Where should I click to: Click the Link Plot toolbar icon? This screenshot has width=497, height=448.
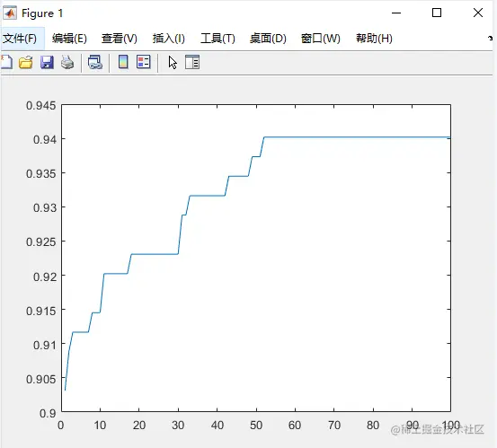94,62
